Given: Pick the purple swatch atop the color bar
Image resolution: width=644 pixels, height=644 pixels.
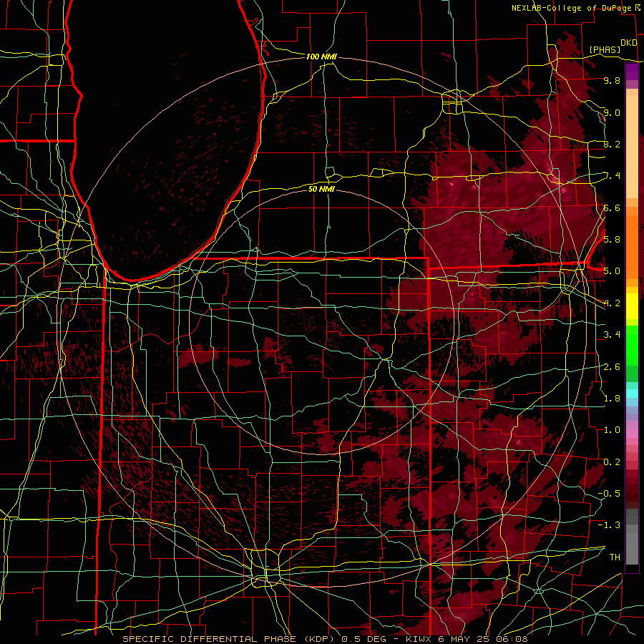Looking at the screenshot, I should 632,72.
